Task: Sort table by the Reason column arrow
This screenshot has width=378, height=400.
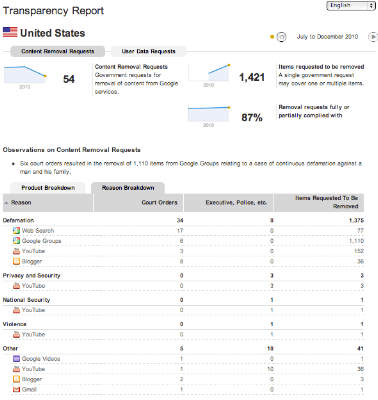Action: pyautogui.click(x=6, y=203)
